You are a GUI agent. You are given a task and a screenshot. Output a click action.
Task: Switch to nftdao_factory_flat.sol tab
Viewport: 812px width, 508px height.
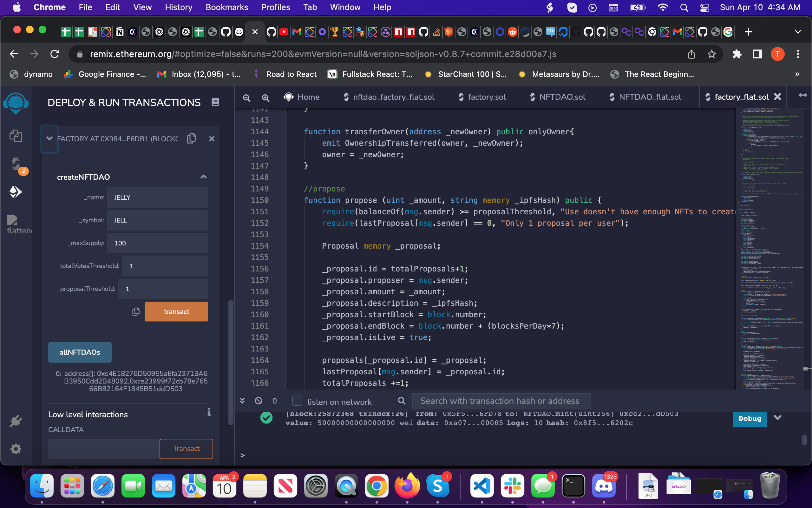click(389, 97)
